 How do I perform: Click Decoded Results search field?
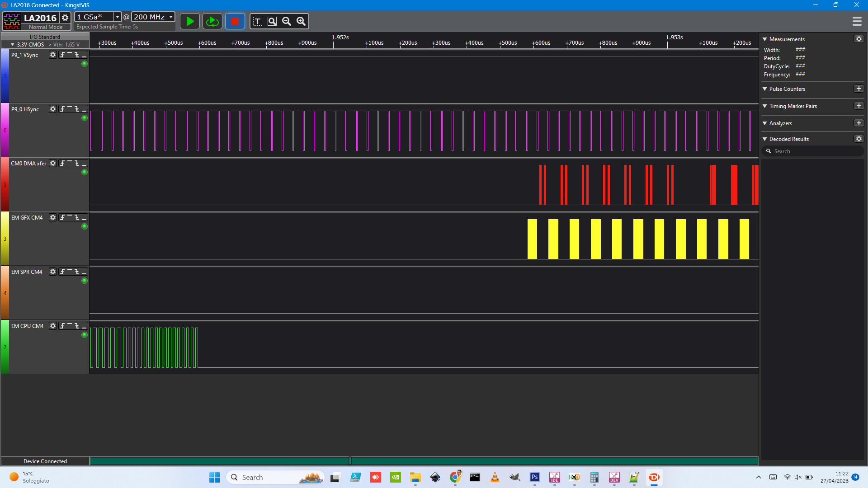pos(816,151)
